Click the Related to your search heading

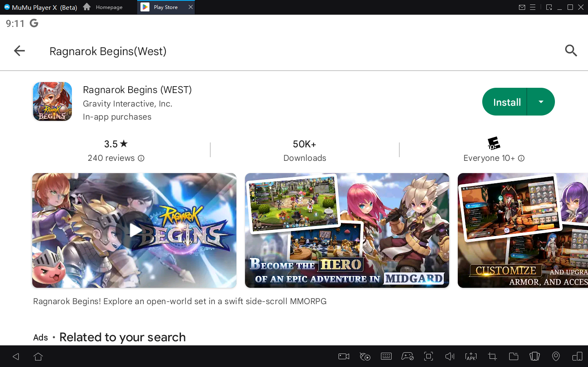(122, 337)
